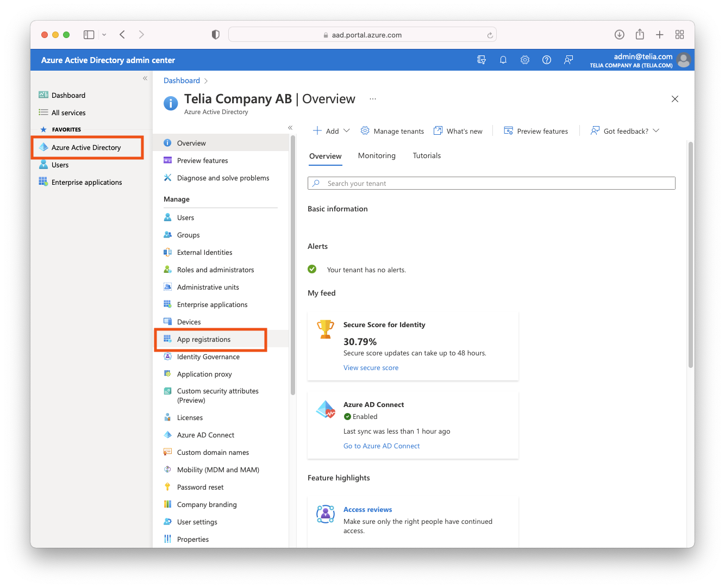Click the External Identities icon

pos(168,252)
